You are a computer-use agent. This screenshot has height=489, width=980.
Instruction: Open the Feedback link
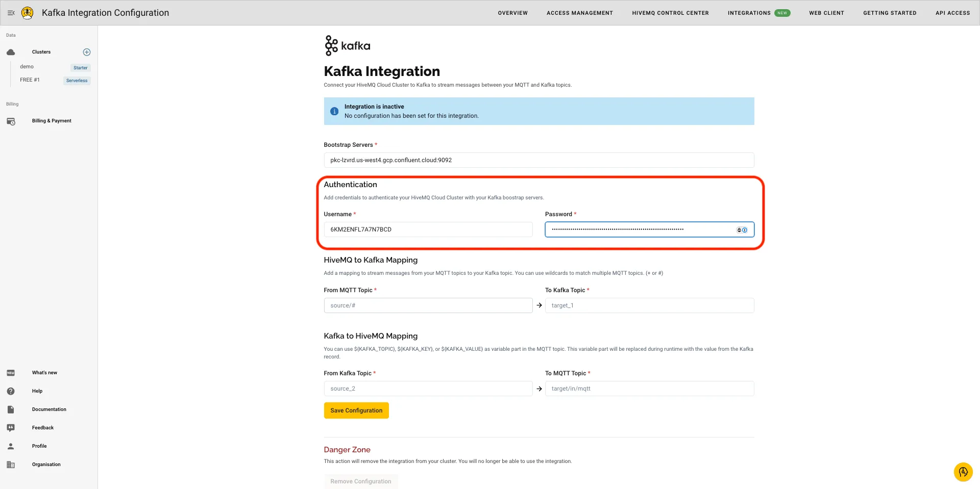point(43,428)
